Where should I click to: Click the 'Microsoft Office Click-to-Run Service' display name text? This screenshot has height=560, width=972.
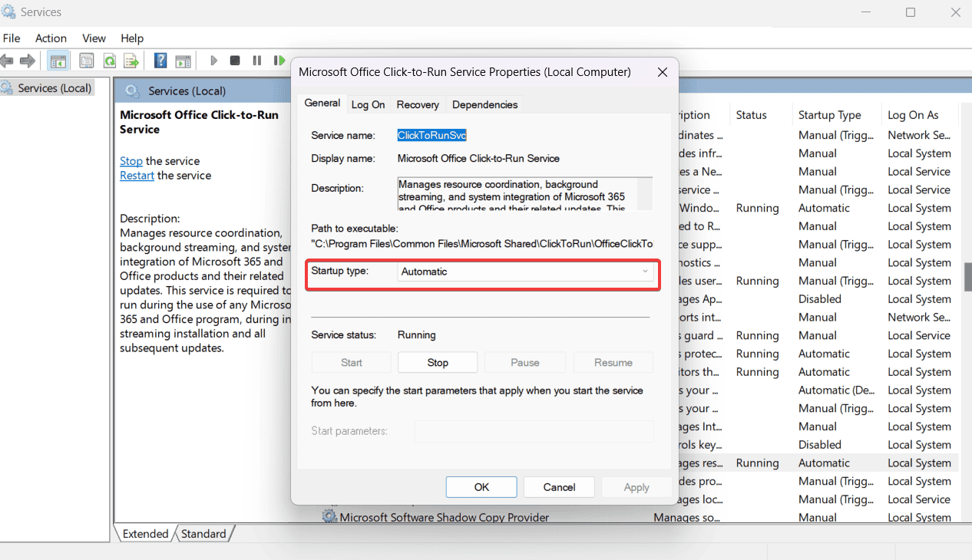pos(478,159)
